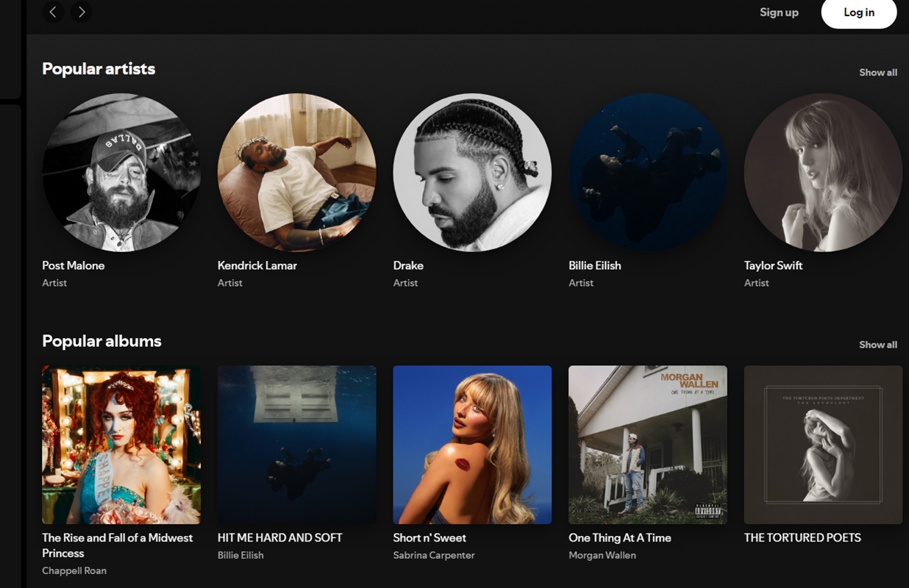
Task: Open One Thing At A Time cover
Action: (648, 445)
